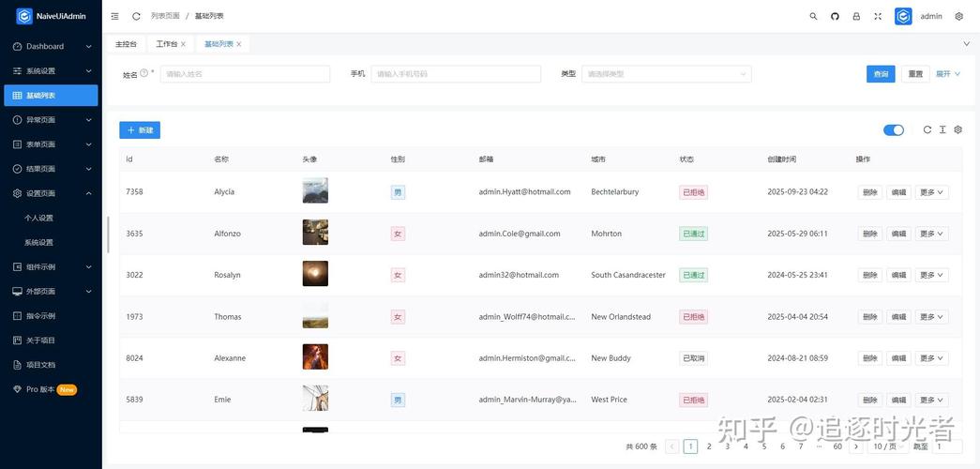This screenshot has width=980, height=469.
Task: Focus the 姓名 input field
Action: (245, 74)
